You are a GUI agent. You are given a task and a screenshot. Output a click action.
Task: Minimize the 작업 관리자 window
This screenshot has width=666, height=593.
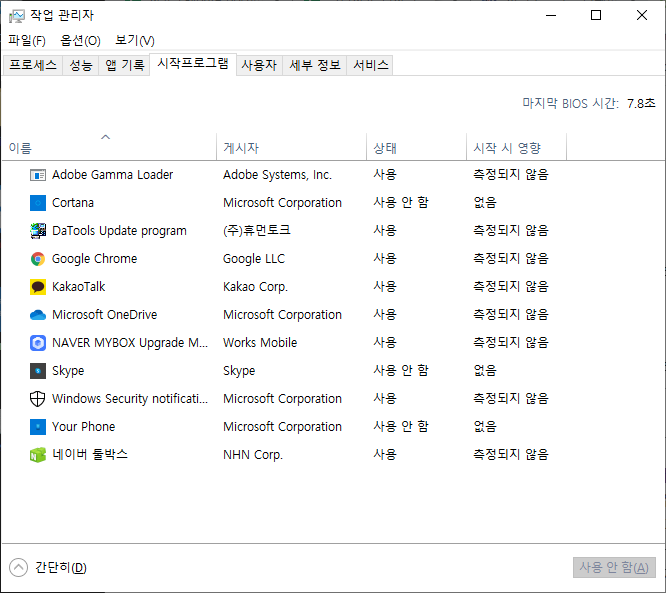click(x=551, y=16)
